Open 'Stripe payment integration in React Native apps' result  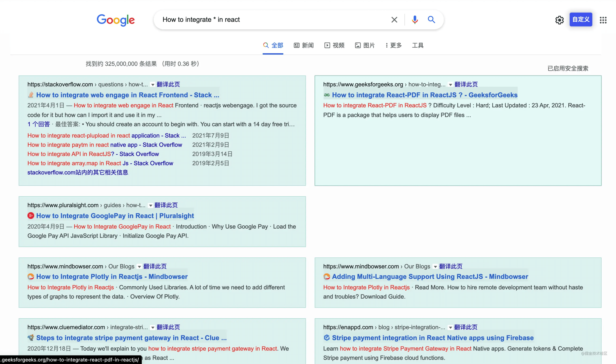(433, 338)
